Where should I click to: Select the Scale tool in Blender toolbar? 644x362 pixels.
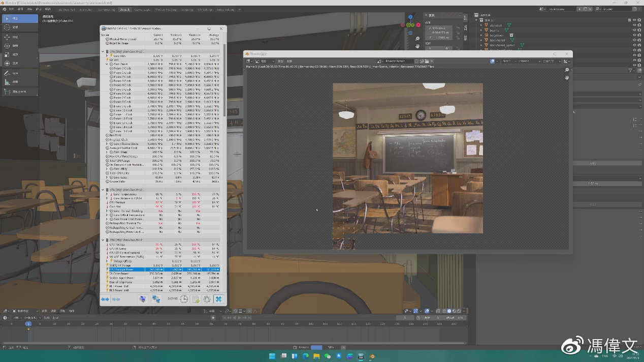pyautogui.click(x=19, y=54)
